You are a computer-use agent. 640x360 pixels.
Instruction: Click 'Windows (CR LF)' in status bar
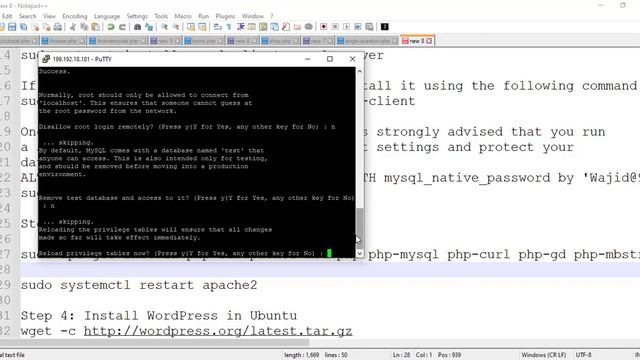click(x=544, y=355)
